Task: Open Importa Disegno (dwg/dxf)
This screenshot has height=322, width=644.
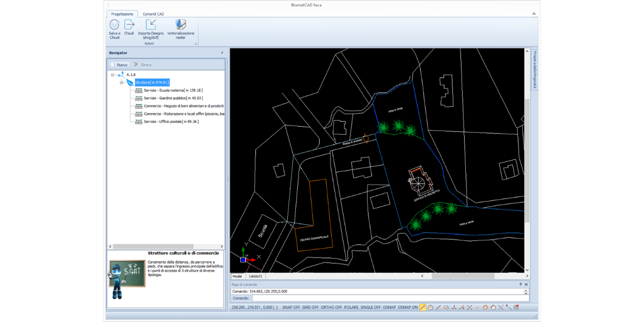Action: (151, 25)
